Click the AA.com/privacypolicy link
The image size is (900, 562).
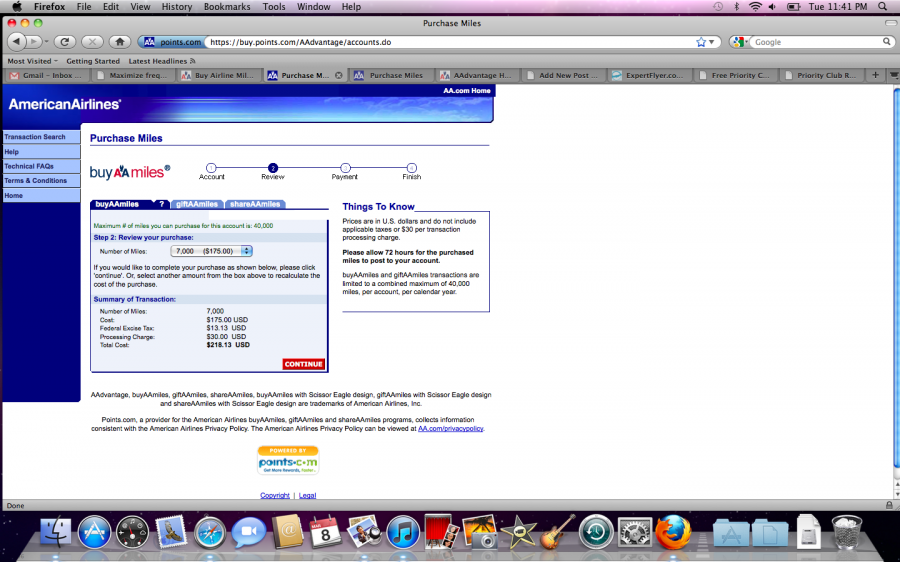pos(451,428)
